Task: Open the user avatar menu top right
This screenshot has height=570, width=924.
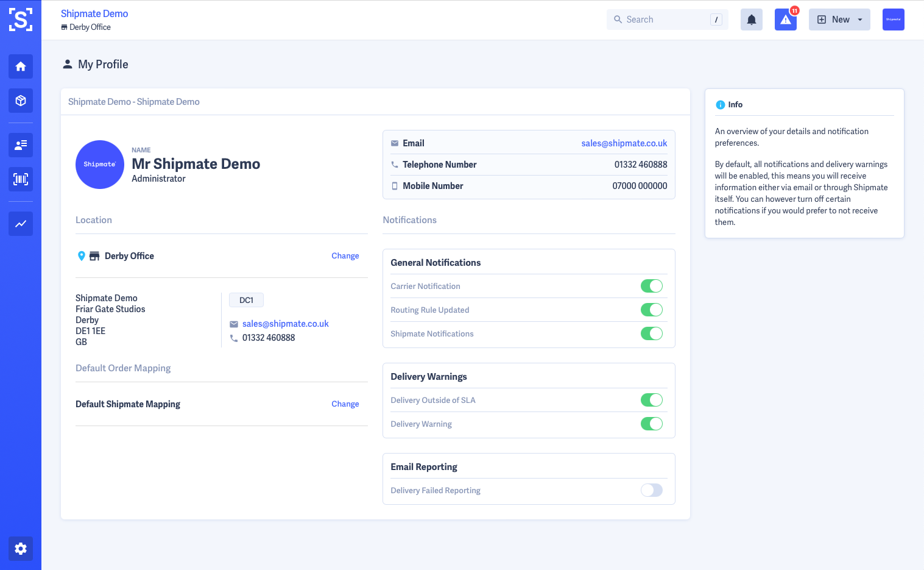Action: tap(894, 20)
